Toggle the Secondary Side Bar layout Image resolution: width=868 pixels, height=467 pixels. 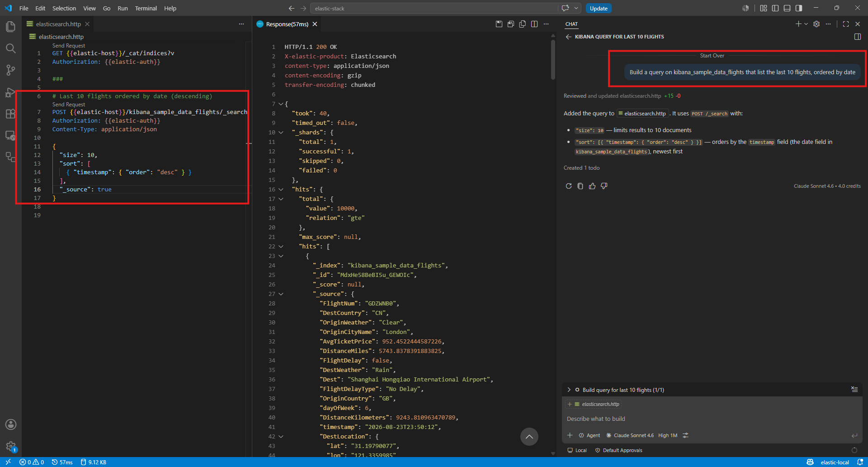click(x=799, y=8)
